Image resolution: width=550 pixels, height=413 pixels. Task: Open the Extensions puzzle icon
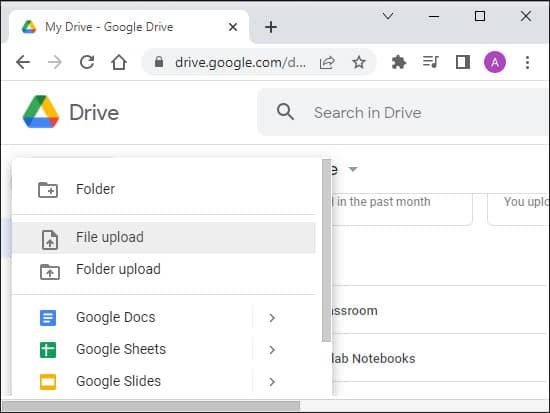(x=399, y=62)
